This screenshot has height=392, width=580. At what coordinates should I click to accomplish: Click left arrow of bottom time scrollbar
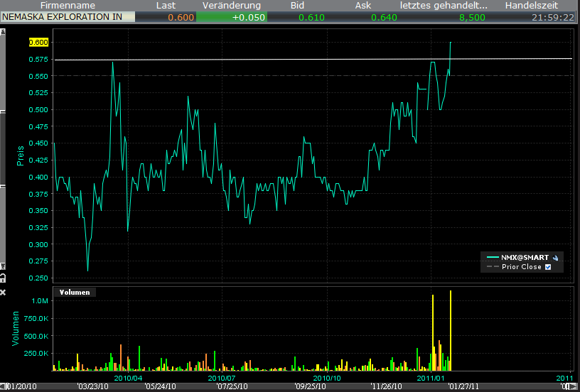(3, 387)
